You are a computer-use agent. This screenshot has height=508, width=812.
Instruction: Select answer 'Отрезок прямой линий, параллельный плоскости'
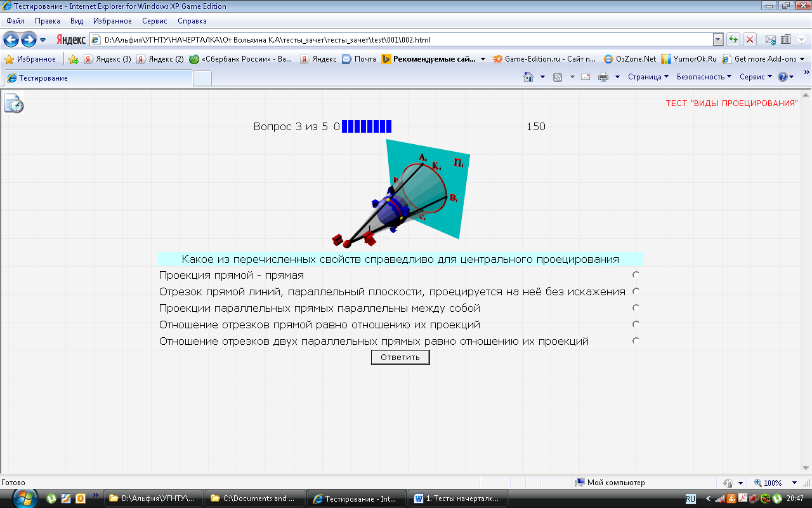(x=636, y=291)
